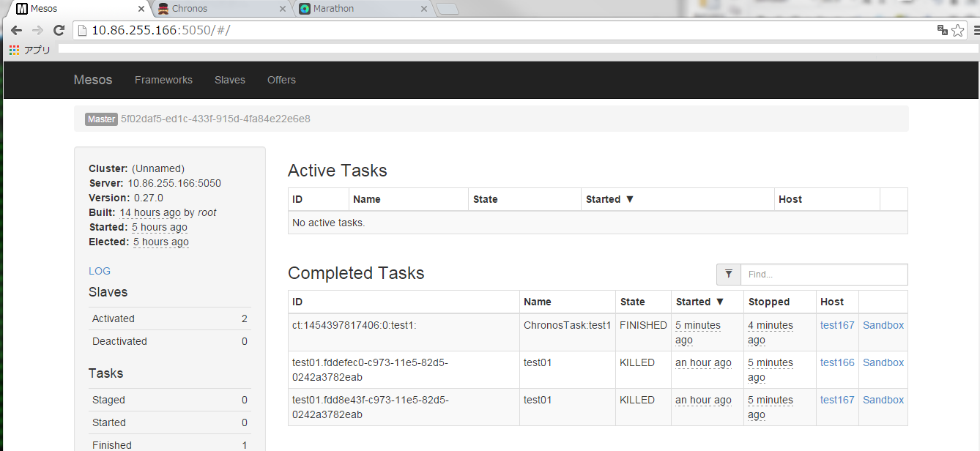Click the Find tasks search field
This screenshot has height=451, width=980.
tap(824, 275)
